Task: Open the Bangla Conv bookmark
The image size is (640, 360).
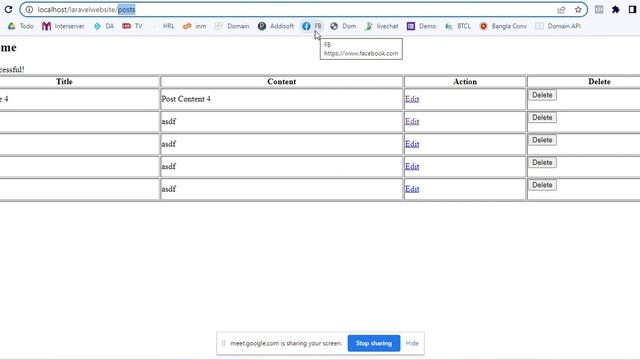Action: 503,26
